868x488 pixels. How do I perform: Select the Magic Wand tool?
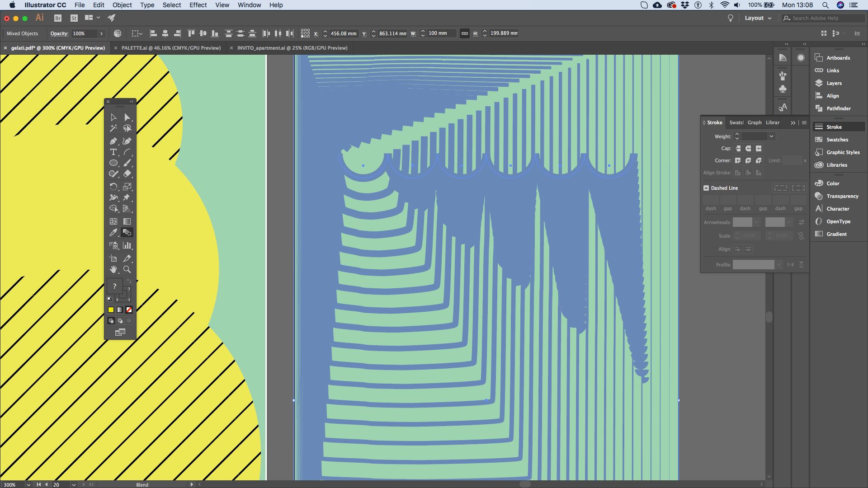113,128
